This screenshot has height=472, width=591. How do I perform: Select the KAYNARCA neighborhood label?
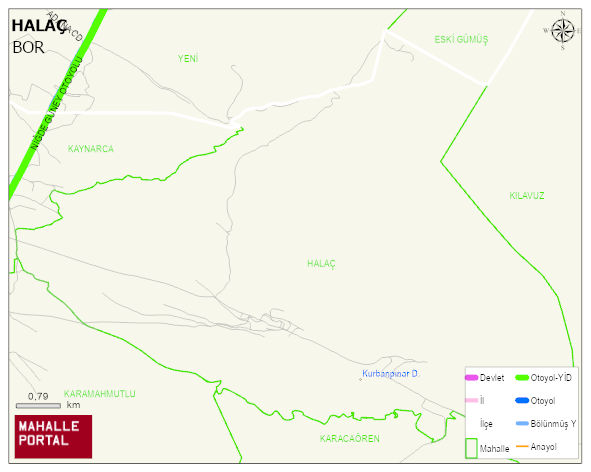point(90,149)
